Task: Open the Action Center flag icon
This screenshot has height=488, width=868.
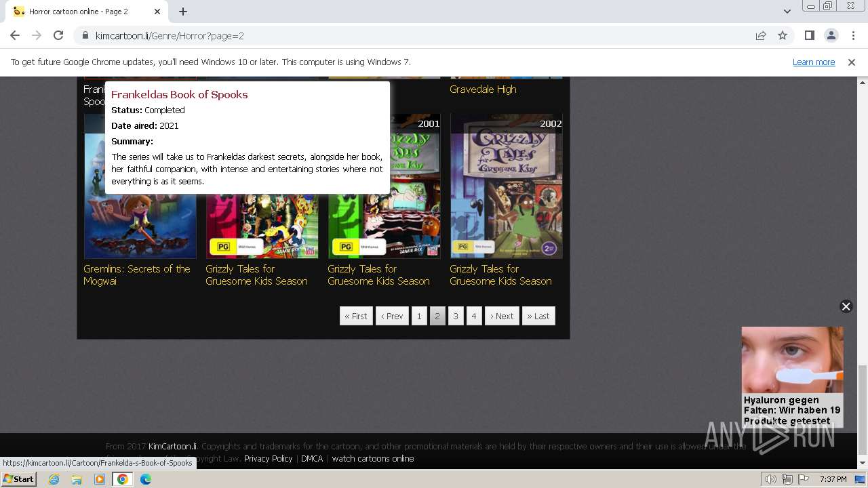Action: pos(803,479)
